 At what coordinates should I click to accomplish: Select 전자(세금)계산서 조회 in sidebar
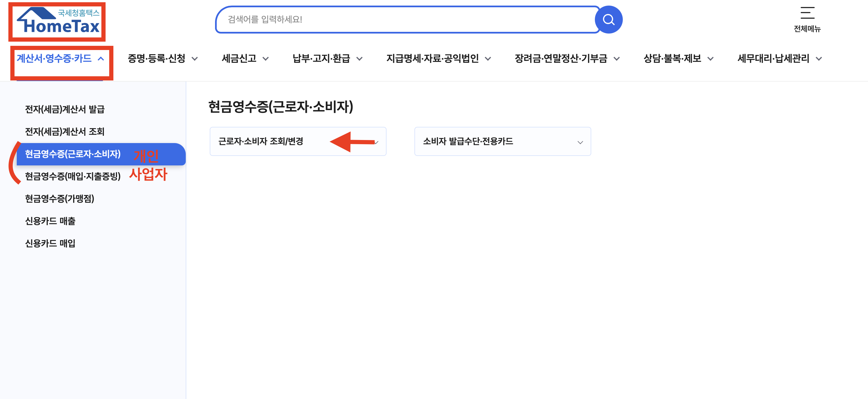click(65, 131)
